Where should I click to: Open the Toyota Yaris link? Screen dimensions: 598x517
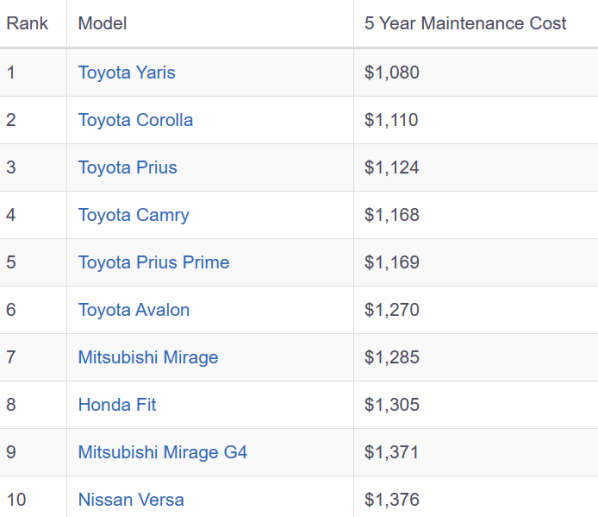click(x=127, y=72)
